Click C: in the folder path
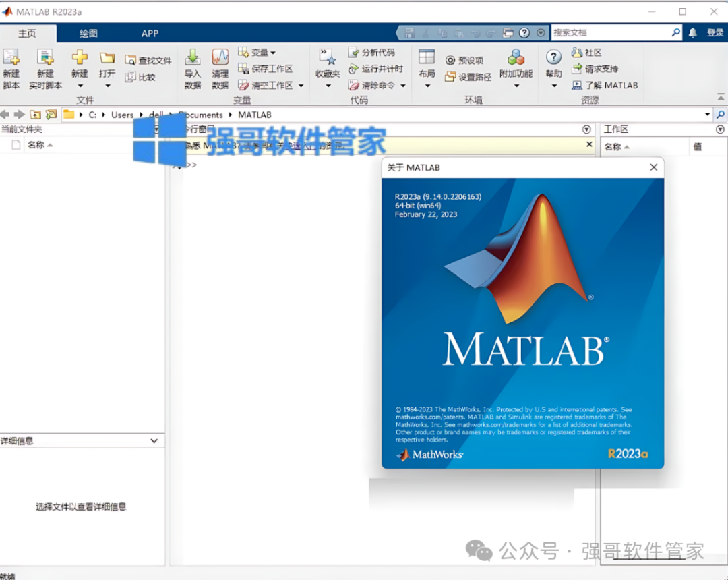 click(x=92, y=115)
